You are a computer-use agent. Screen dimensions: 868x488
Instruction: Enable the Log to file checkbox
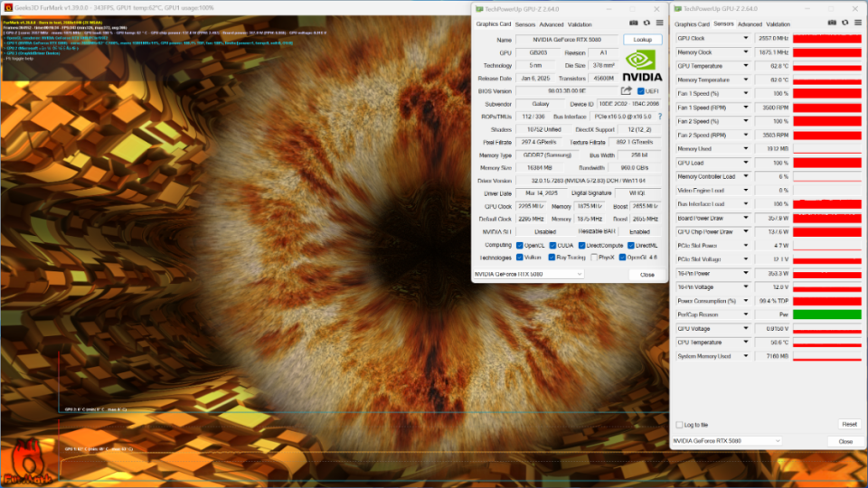pyautogui.click(x=679, y=425)
